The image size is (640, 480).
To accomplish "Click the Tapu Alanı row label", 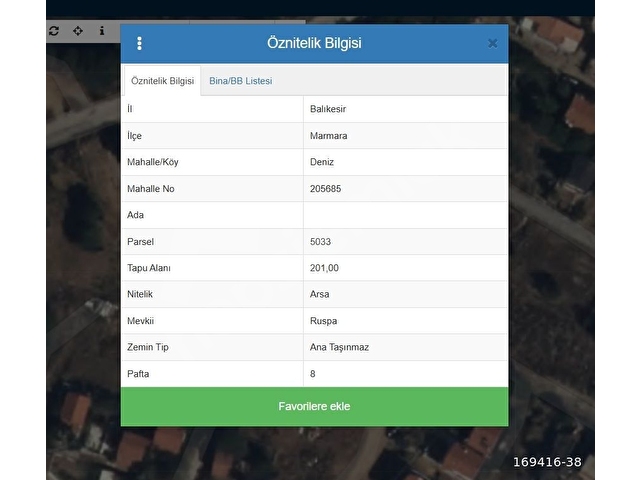I will (149, 268).
